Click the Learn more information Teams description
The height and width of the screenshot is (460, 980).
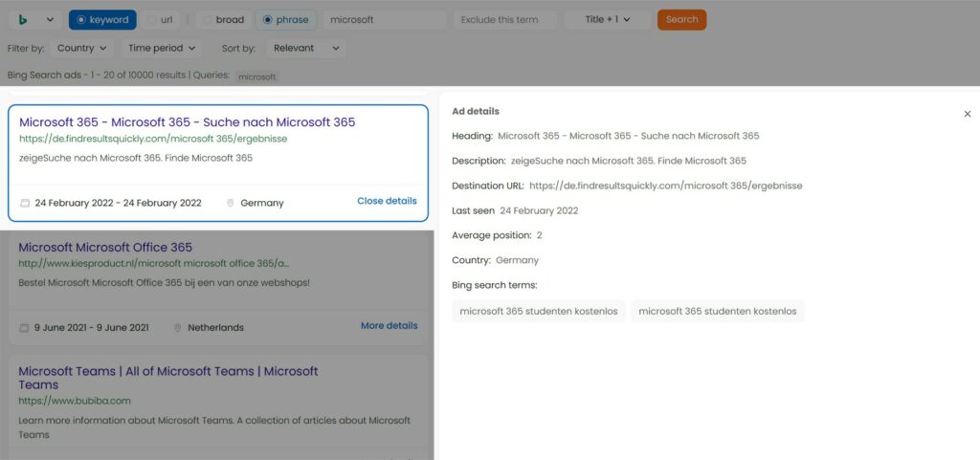click(x=214, y=427)
